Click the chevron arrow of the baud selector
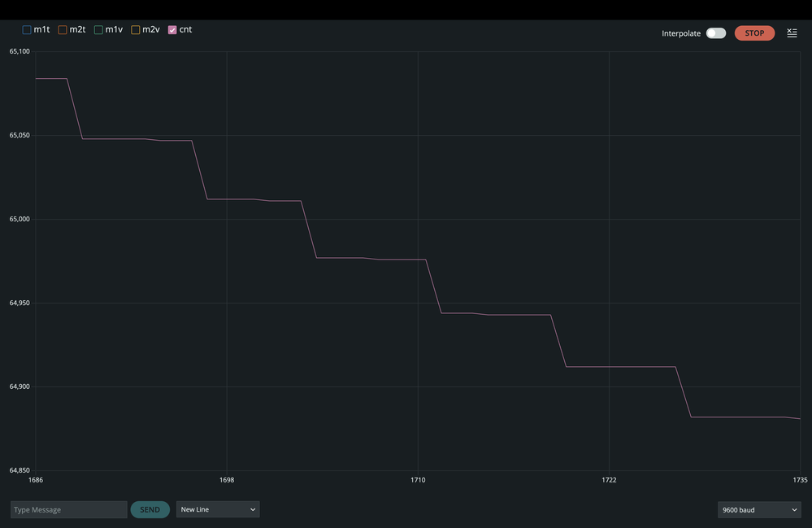Screen dimensions: 812x528 (794, 510)
